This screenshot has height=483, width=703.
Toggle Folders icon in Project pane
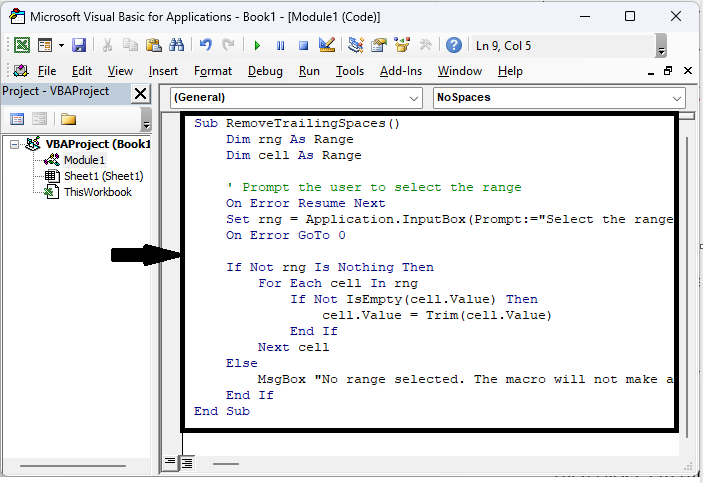(69, 119)
